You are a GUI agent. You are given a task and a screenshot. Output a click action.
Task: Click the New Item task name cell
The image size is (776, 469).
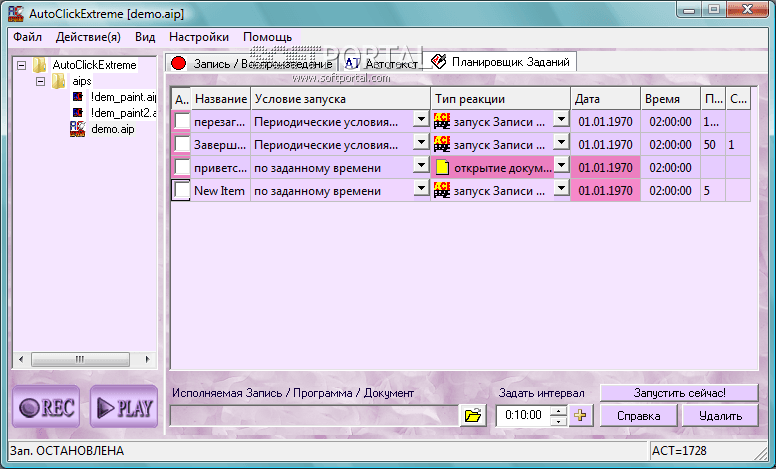click(220, 190)
